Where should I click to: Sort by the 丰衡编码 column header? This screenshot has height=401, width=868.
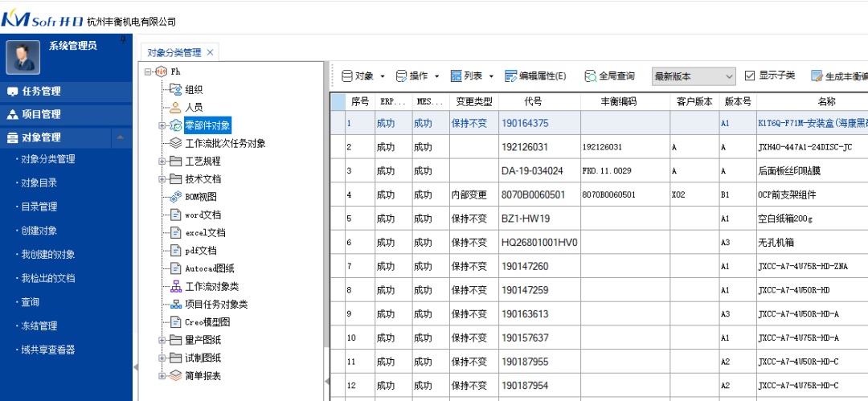pos(625,101)
